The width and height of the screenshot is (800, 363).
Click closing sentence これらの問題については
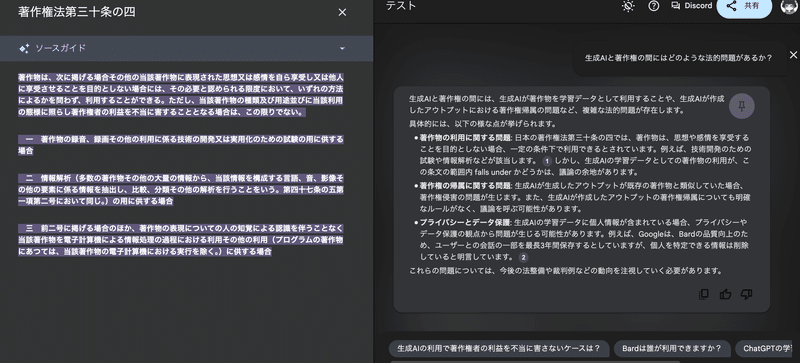[x=566, y=271]
